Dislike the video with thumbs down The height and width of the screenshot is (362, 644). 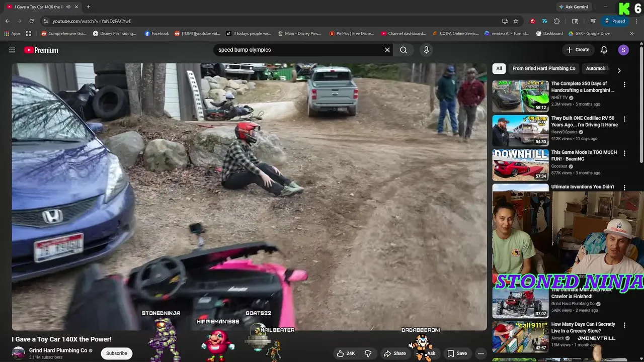click(368, 353)
